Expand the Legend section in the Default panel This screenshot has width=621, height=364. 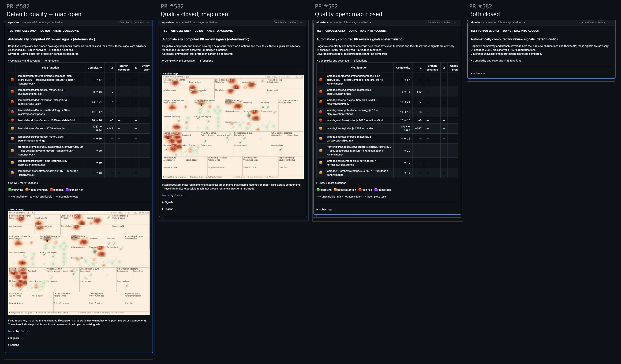coord(14,345)
